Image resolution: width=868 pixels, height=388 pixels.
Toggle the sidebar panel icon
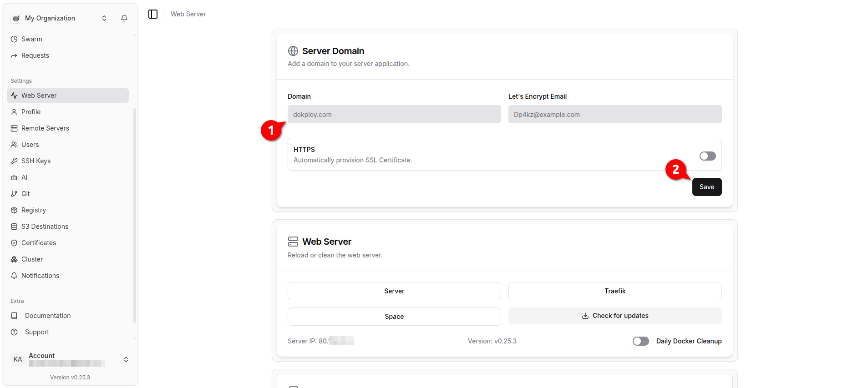[153, 14]
